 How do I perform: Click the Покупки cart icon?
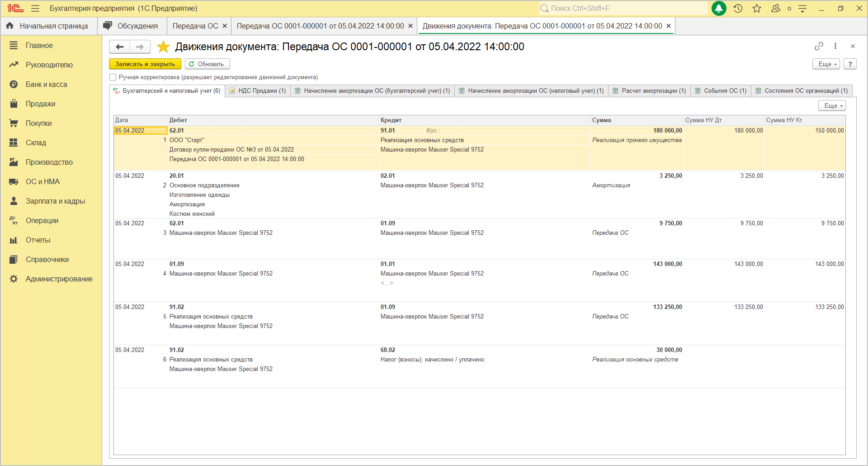pos(14,123)
